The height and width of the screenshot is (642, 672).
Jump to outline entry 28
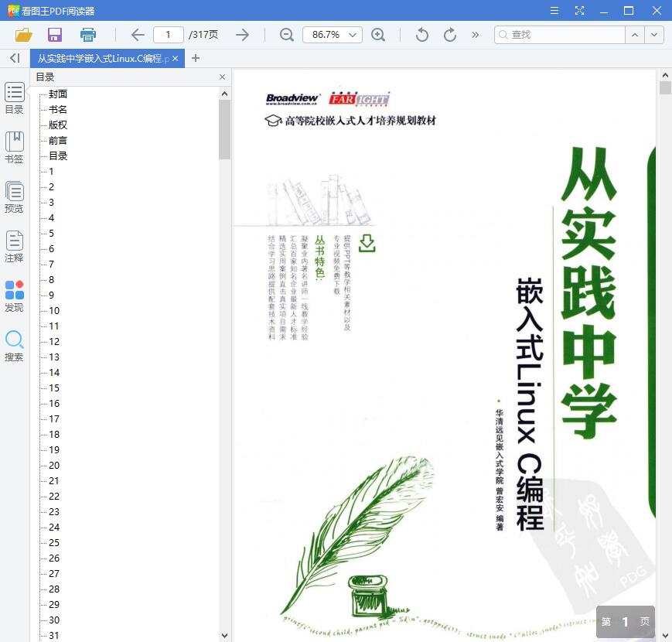point(54,589)
